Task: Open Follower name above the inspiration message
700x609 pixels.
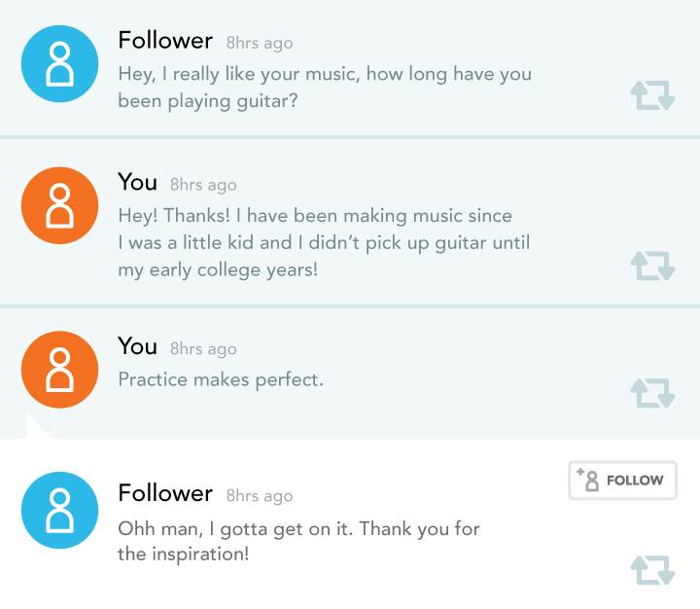Action: pyautogui.click(x=165, y=494)
